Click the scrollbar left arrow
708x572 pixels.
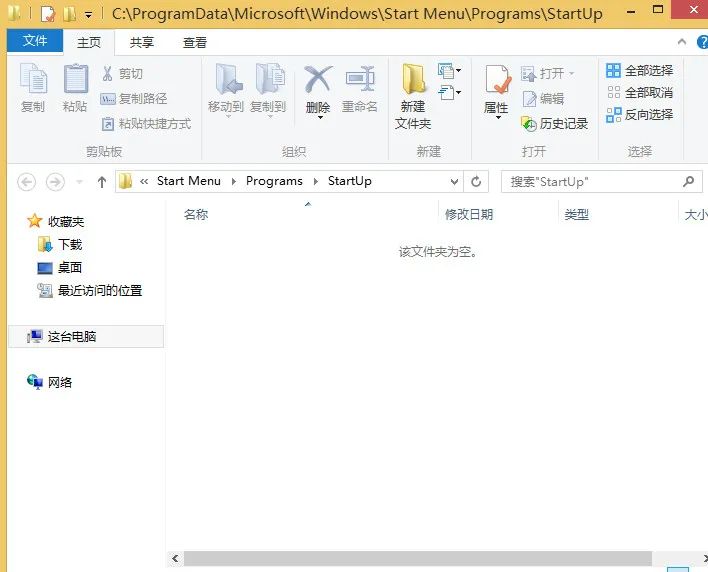[175, 558]
